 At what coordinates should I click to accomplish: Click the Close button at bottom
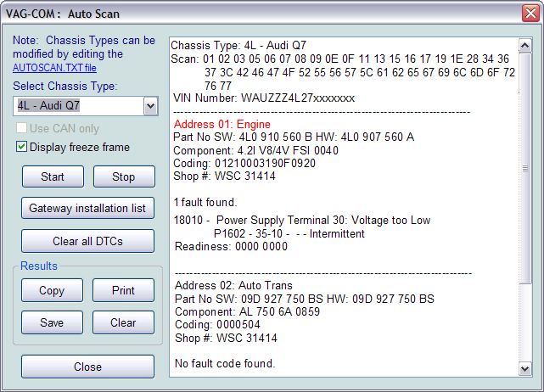click(87, 367)
